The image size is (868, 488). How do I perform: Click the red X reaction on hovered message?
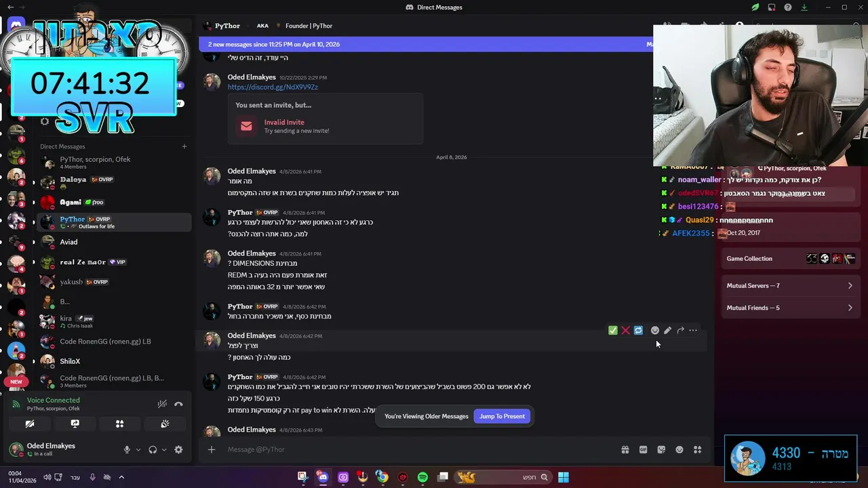click(626, 330)
